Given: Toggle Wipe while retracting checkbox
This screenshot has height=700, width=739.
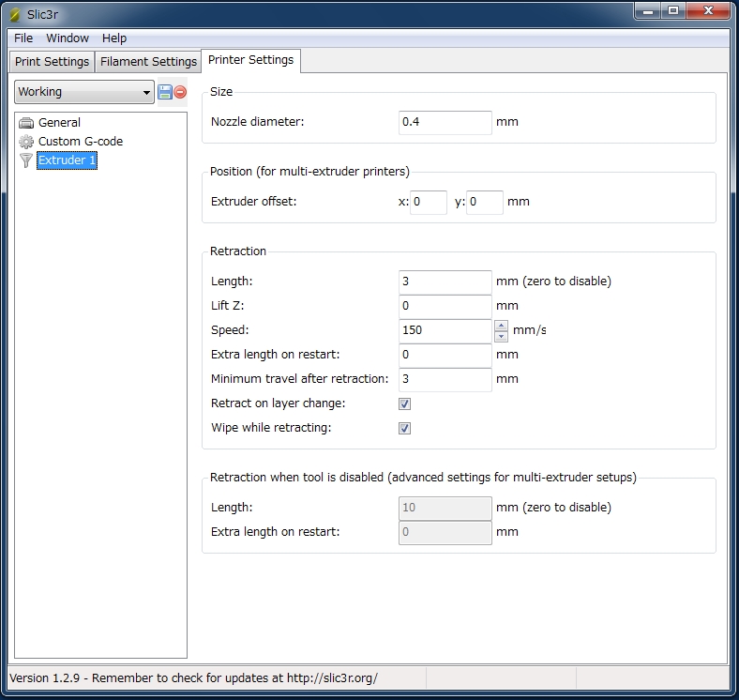Looking at the screenshot, I should 404,428.
